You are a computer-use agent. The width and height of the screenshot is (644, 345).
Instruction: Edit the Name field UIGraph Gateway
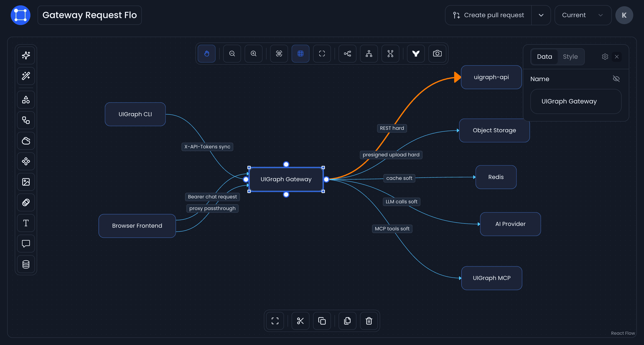point(576,101)
